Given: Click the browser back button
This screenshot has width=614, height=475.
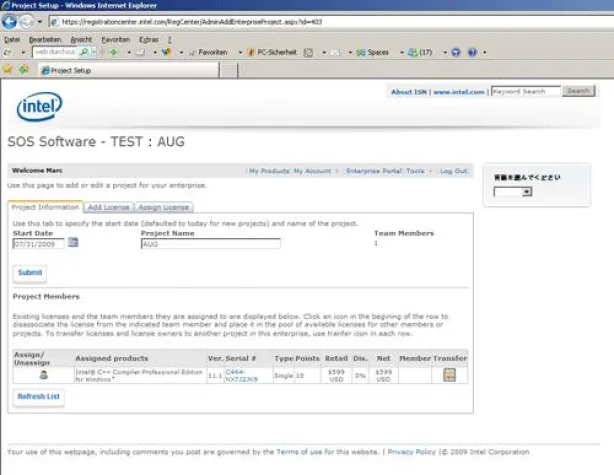Looking at the screenshot, I should [11, 19].
